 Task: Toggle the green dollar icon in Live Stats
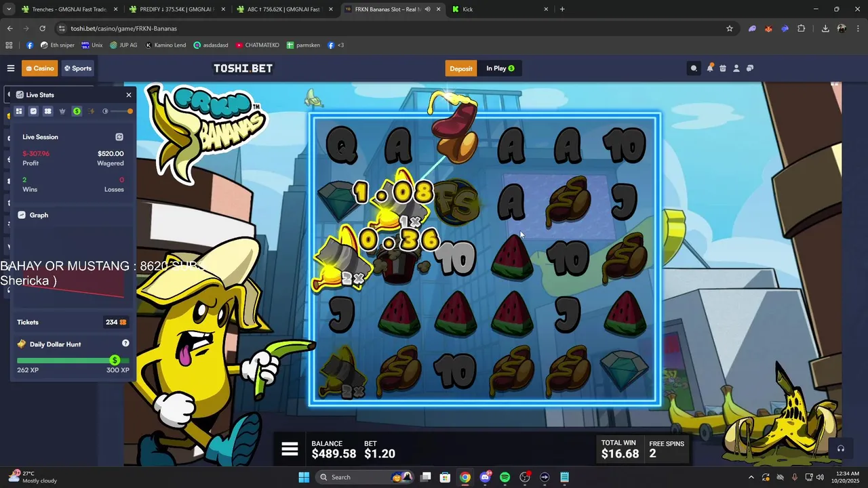pos(77,111)
